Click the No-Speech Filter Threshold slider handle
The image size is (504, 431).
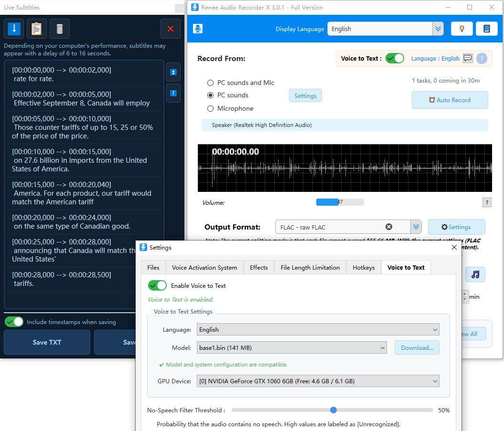click(x=333, y=410)
